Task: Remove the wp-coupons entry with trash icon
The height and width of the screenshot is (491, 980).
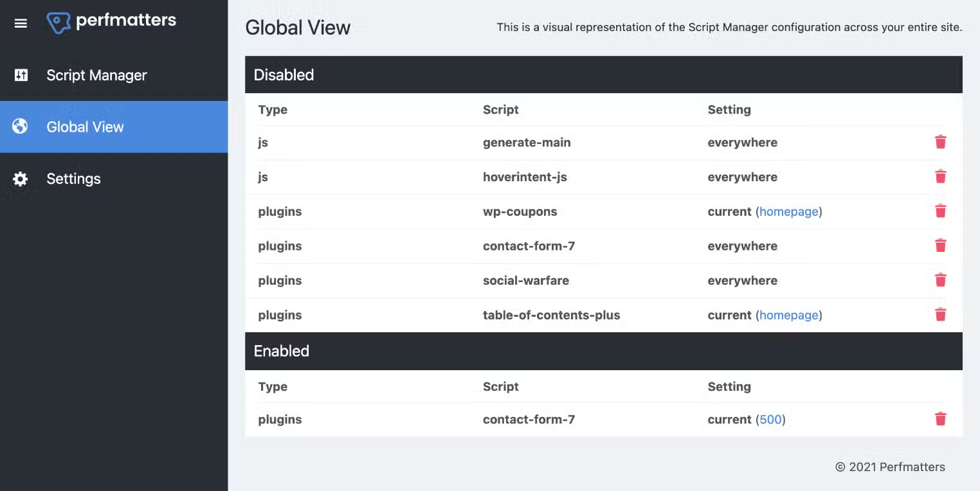Action: click(x=940, y=211)
